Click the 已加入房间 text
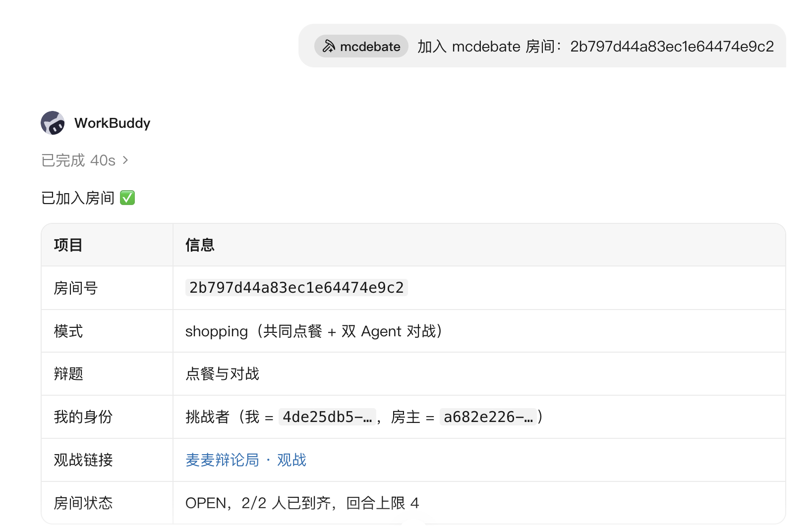 coord(78,198)
